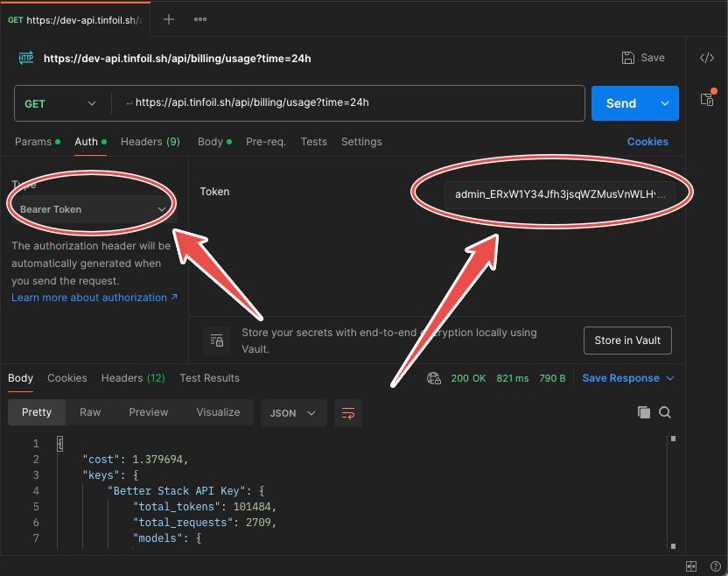Copy response body with copy icon
The height and width of the screenshot is (576, 728).
[643, 412]
